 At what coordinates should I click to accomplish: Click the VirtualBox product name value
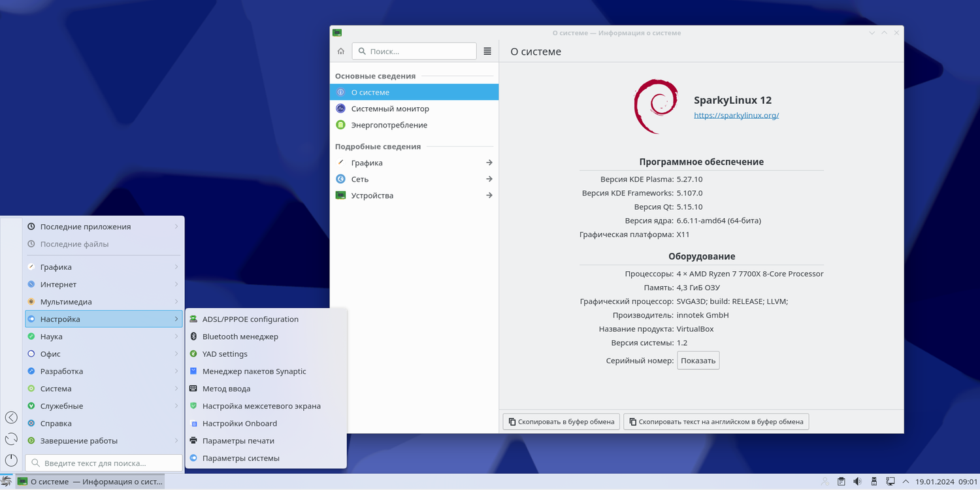coord(695,329)
